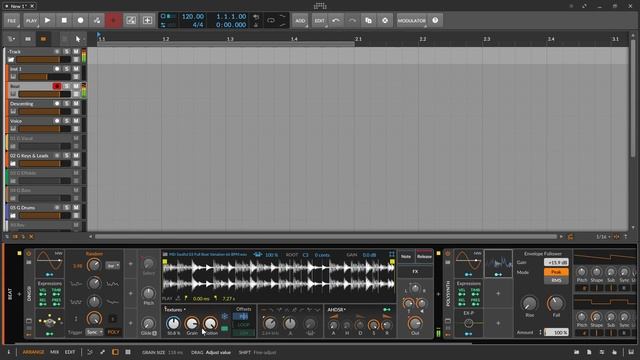The height and width of the screenshot is (360, 640).
Task: Toggle the loop icon in transport
Action: [x=271, y=20]
